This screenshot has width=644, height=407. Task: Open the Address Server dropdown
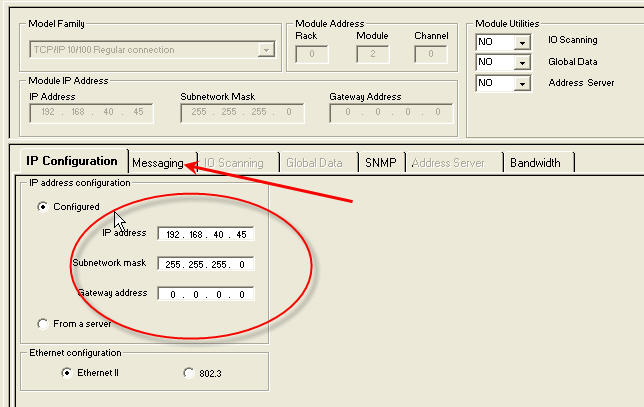click(522, 83)
